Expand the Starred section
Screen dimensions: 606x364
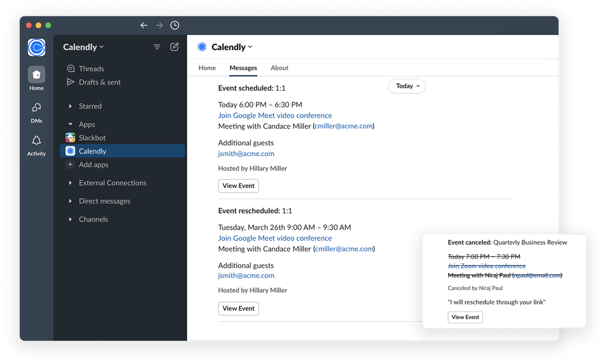pyautogui.click(x=71, y=106)
